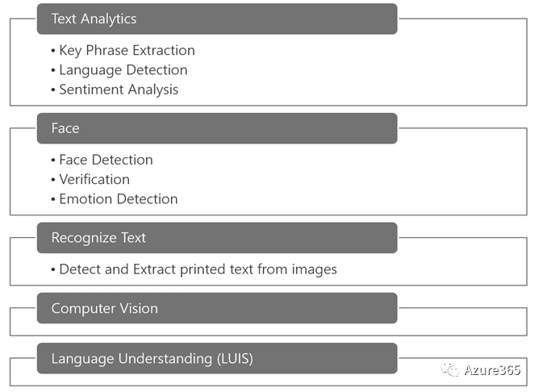Click the Verification bullet item

coord(94,179)
